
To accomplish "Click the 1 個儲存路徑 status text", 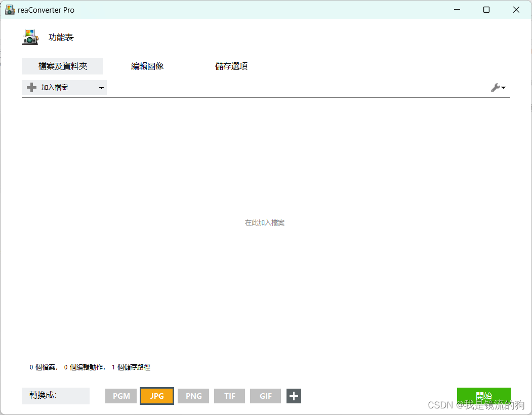I will [131, 367].
